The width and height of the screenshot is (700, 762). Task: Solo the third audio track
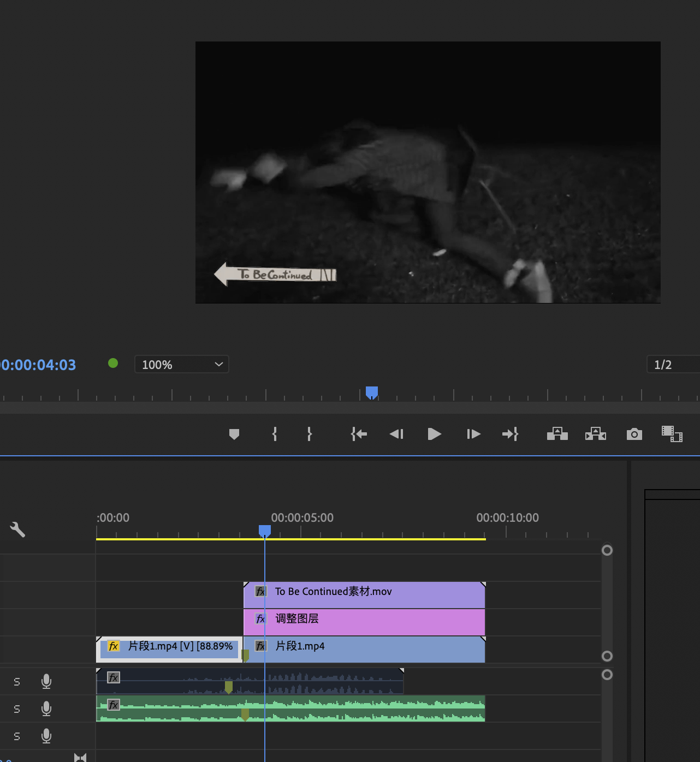point(17,736)
